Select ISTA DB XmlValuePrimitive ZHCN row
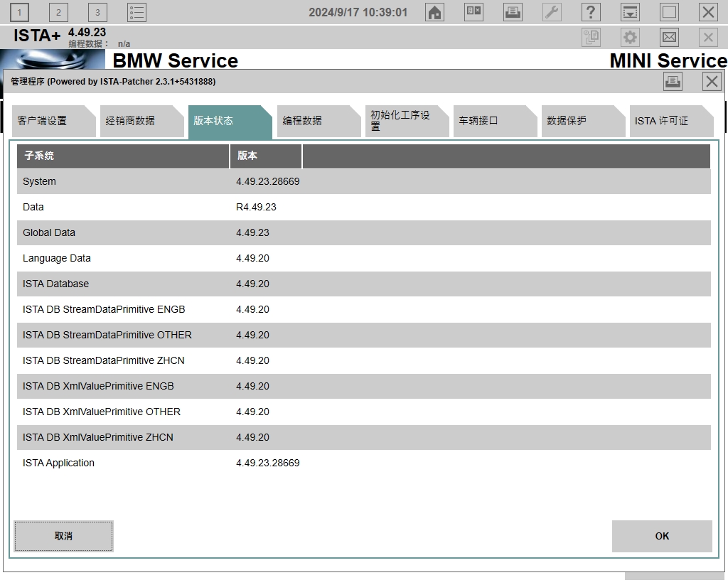The height and width of the screenshot is (585, 728). tap(364, 437)
